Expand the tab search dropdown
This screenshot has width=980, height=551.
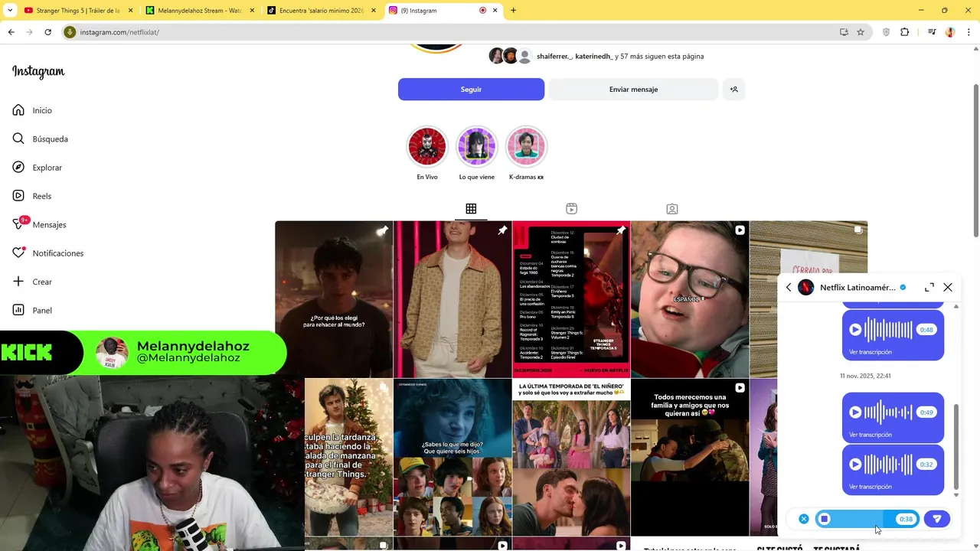pyautogui.click(x=10, y=11)
